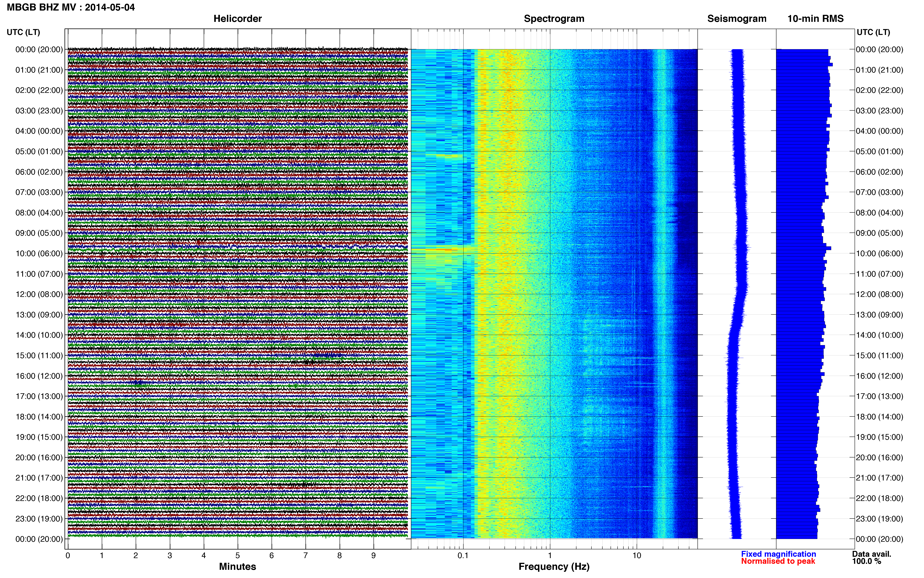924x578 pixels.
Task: Click the left time label '13:00 (09:00)'
Action: (39, 315)
